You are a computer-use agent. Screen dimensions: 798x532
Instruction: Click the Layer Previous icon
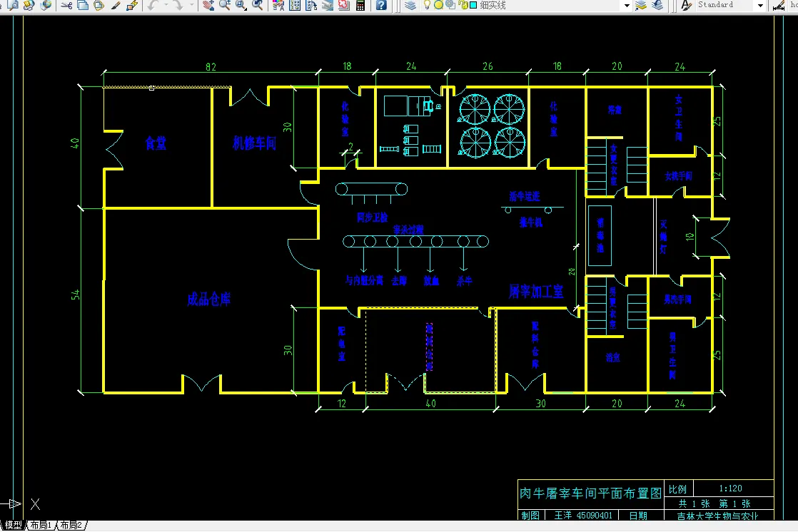657,5
